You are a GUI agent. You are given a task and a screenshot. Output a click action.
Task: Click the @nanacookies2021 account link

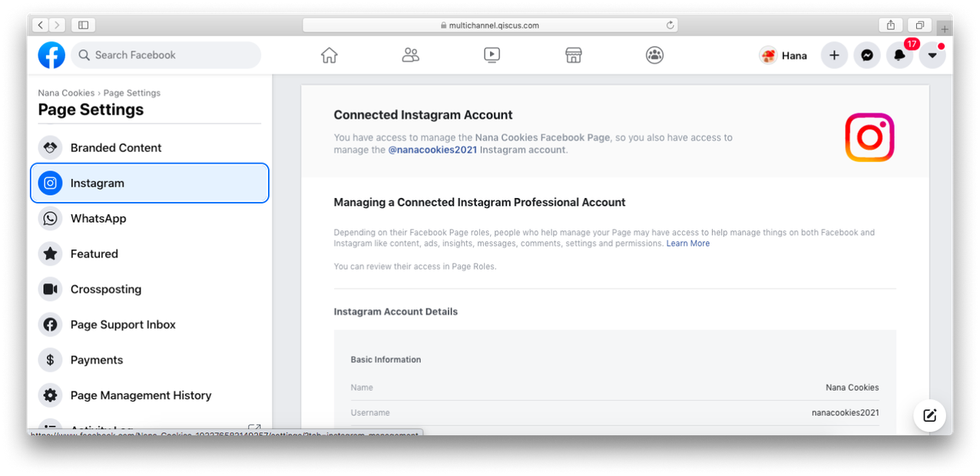[x=432, y=150]
